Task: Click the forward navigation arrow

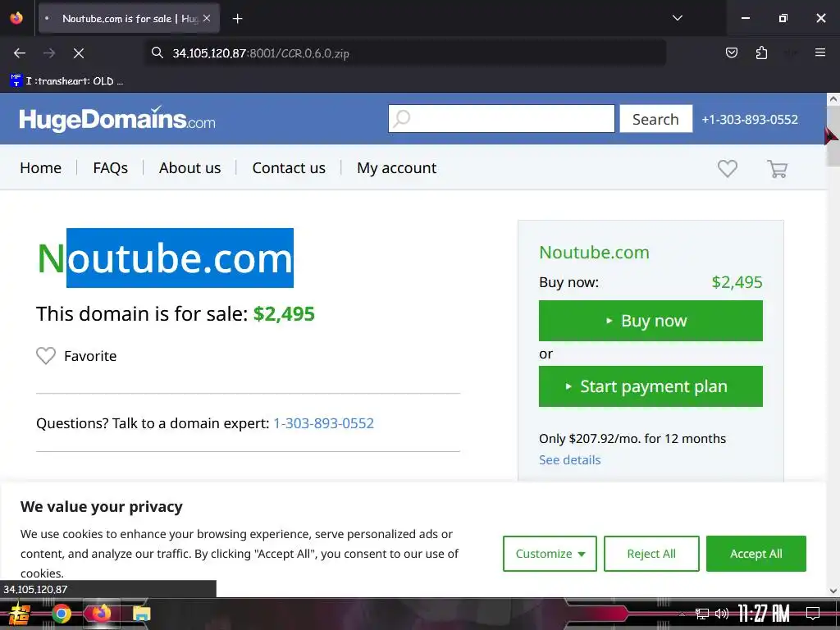Action: (49, 53)
